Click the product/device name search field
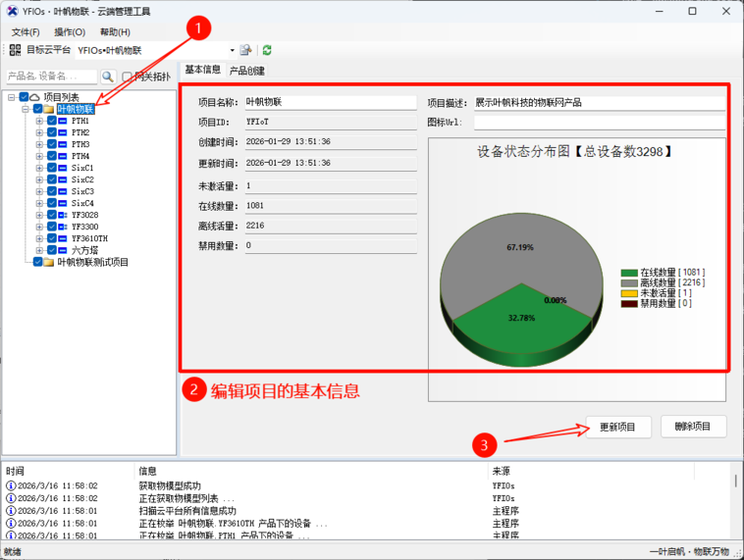This screenshot has height=560, width=744. click(x=52, y=76)
